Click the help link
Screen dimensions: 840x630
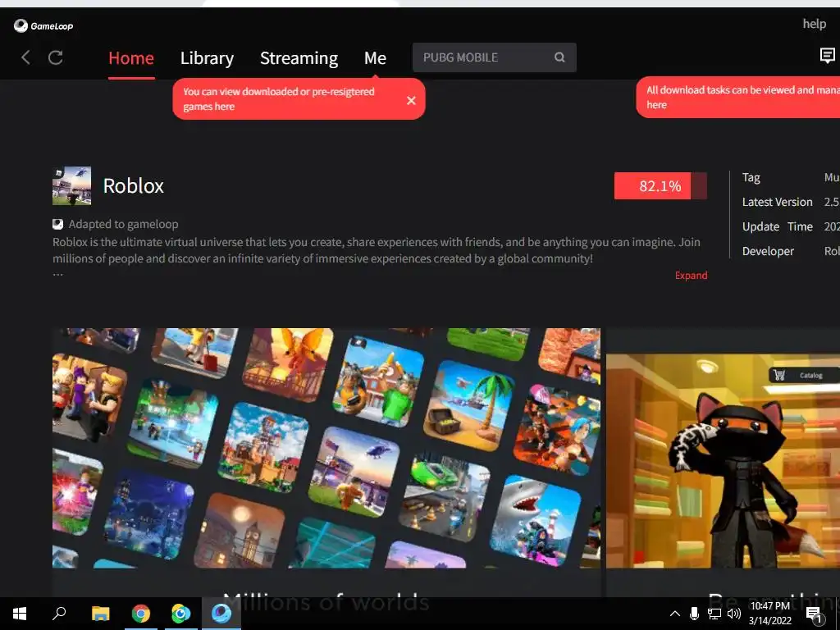[815, 24]
